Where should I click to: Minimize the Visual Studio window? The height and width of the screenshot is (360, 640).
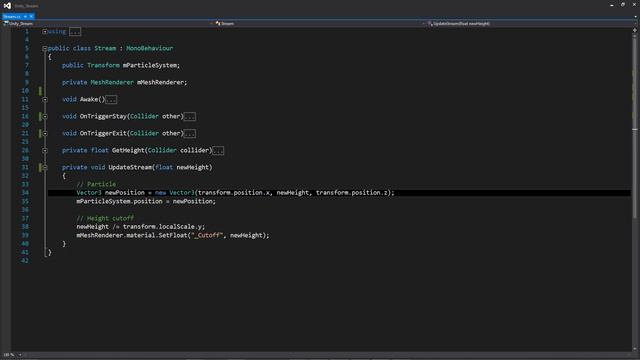611,5
